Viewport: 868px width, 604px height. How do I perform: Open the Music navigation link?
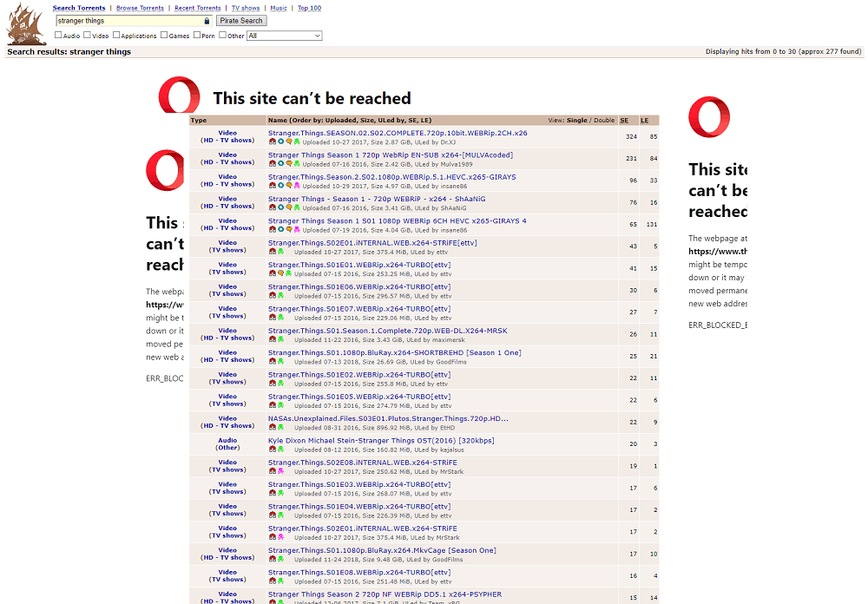tap(279, 8)
